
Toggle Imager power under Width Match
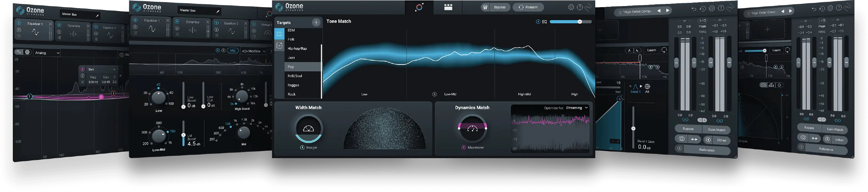click(x=302, y=147)
